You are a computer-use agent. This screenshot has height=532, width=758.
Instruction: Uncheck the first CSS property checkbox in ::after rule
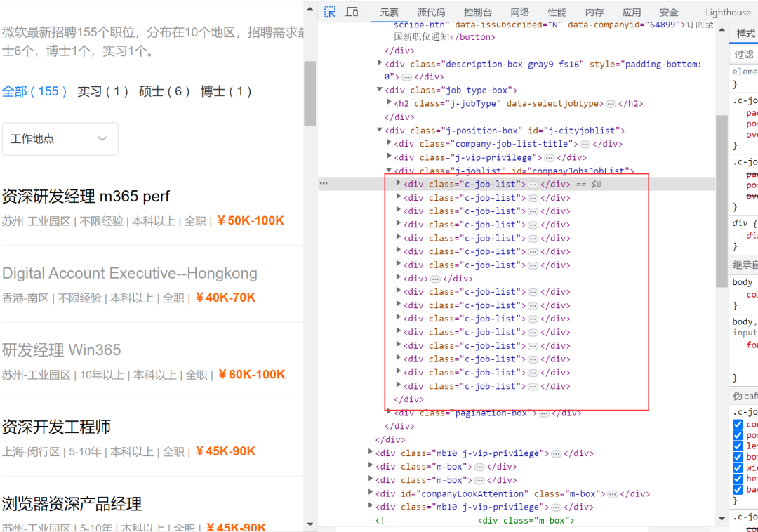click(x=738, y=425)
